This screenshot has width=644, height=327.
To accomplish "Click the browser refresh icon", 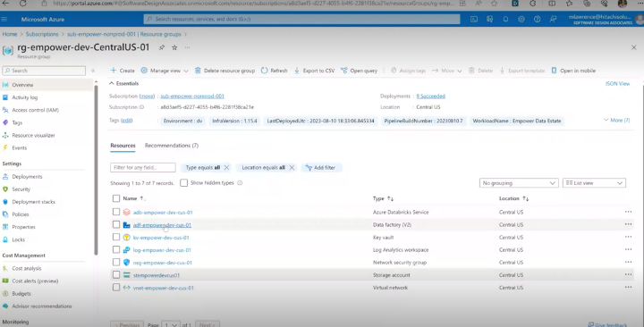I will [x=23, y=4].
